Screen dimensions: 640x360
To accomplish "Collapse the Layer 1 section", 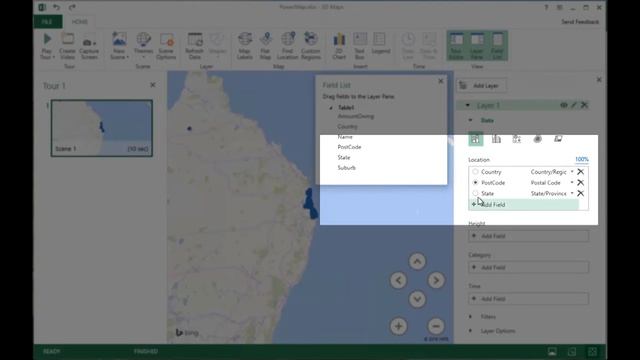I will 468,105.
